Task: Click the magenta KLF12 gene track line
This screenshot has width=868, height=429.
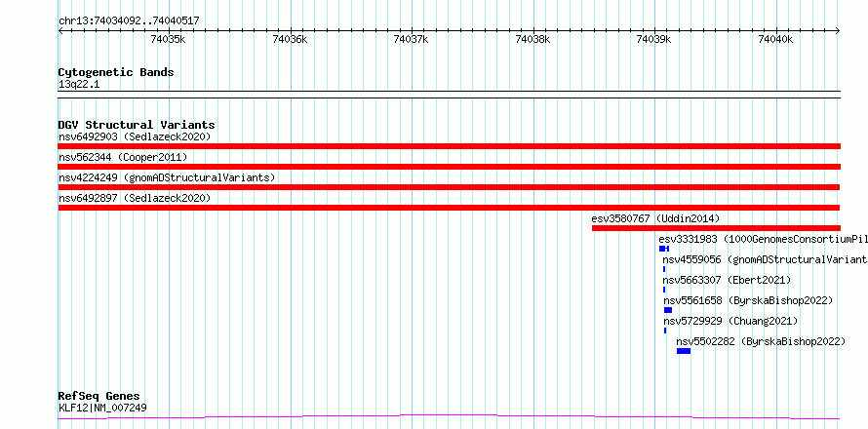Action: [449, 417]
